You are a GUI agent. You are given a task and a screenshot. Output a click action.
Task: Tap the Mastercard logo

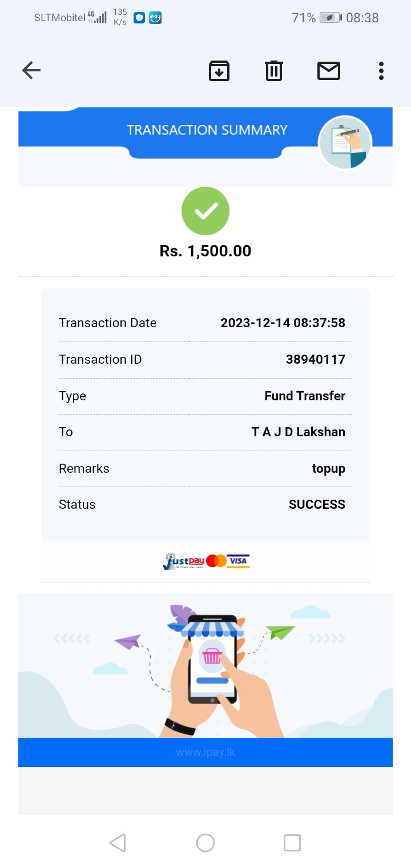[216, 561]
